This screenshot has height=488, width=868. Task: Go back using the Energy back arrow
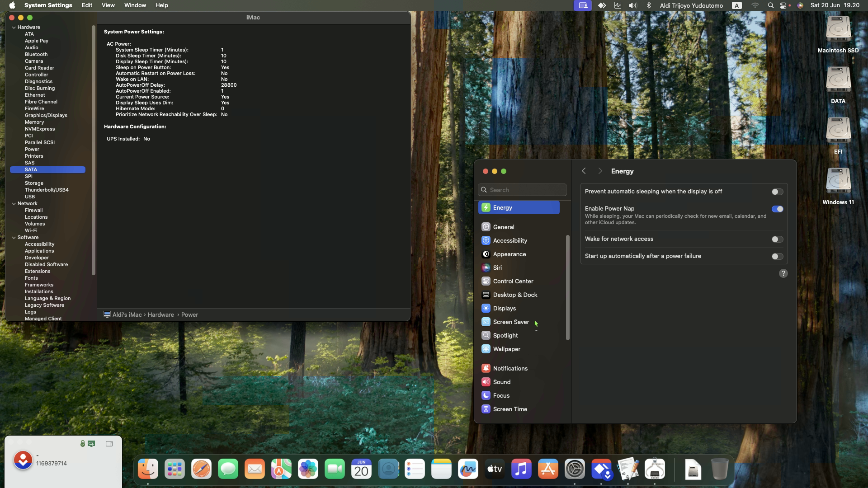(x=584, y=171)
